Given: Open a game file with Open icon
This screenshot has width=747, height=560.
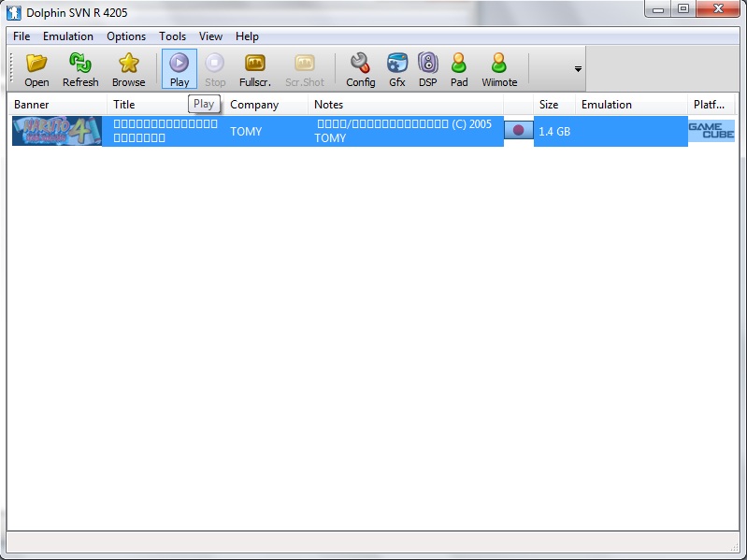Looking at the screenshot, I should point(36,69).
